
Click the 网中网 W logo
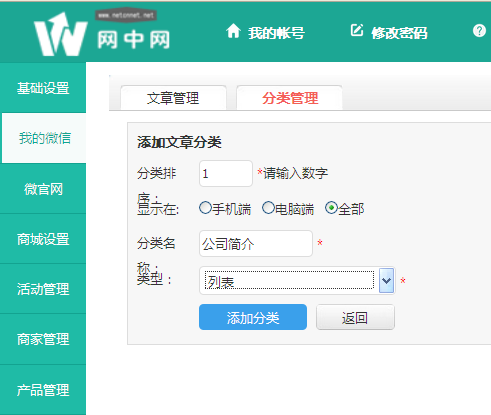click(x=60, y=34)
